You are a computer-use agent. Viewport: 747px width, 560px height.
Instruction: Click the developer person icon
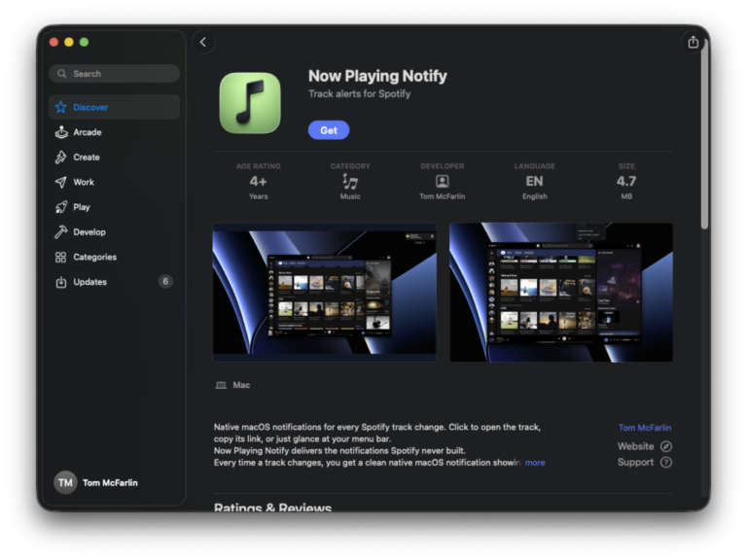pyautogui.click(x=443, y=182)
